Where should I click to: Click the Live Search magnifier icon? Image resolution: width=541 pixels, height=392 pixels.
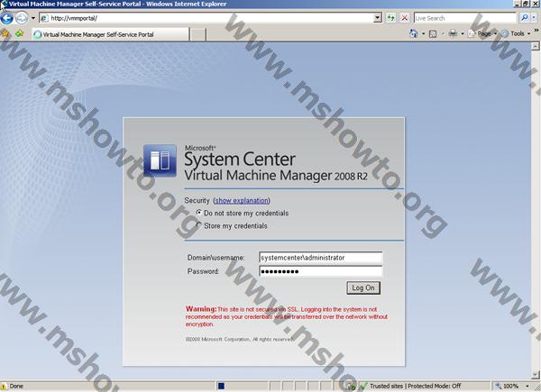(524, 18)
